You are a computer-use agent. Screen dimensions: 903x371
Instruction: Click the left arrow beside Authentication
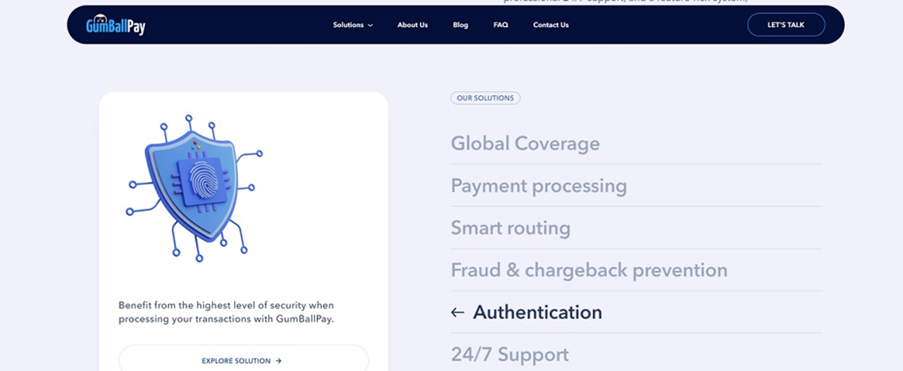[457, 312]
